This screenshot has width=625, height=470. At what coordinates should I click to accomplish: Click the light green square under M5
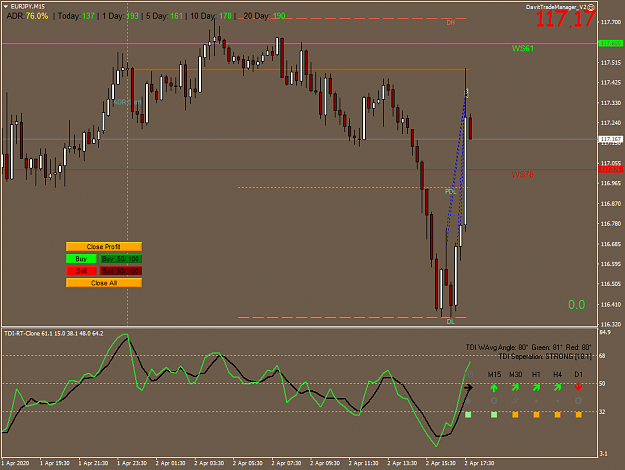[x=468, y=415]
